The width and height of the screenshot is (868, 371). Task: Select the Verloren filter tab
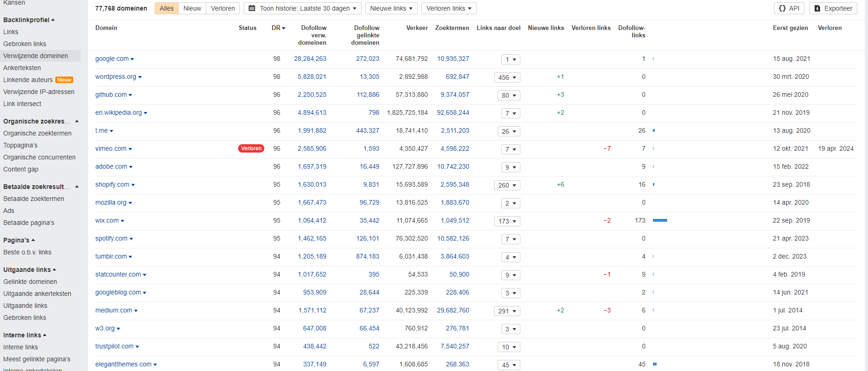223,8
